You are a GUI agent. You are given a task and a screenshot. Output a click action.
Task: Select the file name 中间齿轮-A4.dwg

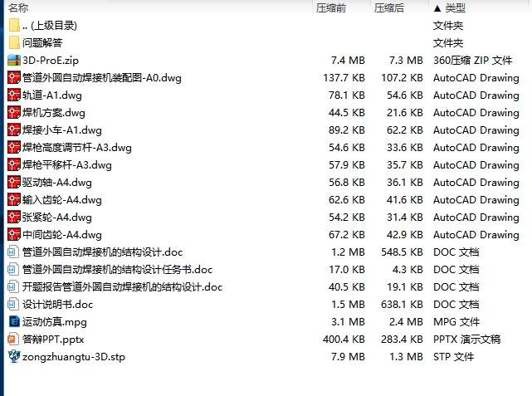pos(62,235)
